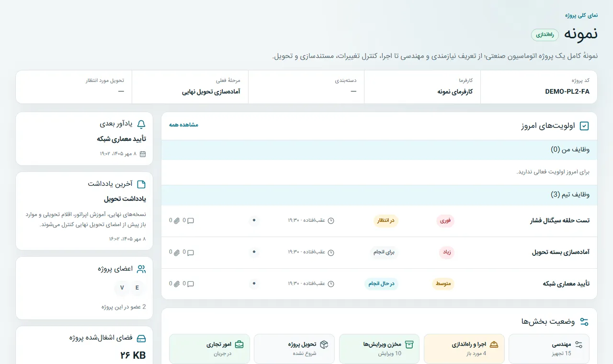The image size is (613, 364).
Task: Click the sliders icon beside وضعیت بخش‌ها
Action: (x=584, y=322)
